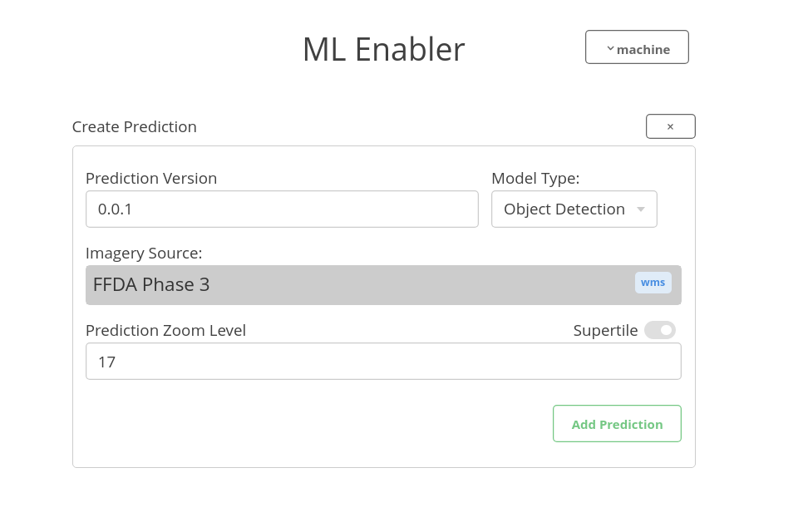803x532 pixels.
Task: Close the Create Prediction panel
Action: click(x=670, y=126)
